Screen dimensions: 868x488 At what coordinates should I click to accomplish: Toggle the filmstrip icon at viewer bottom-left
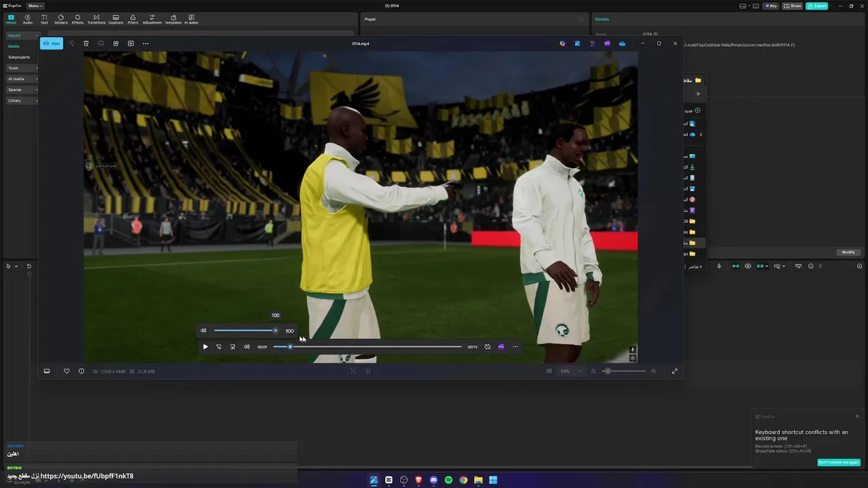click(x=47, y=371)
